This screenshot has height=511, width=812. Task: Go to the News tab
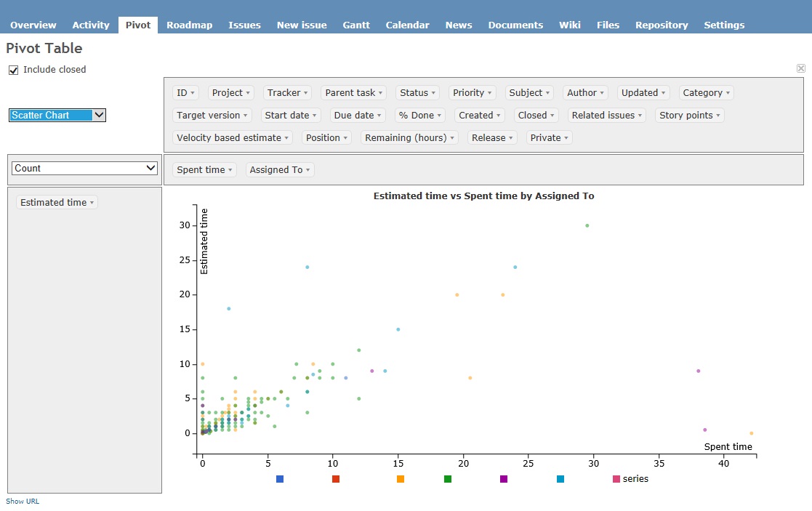click(458, 25)
